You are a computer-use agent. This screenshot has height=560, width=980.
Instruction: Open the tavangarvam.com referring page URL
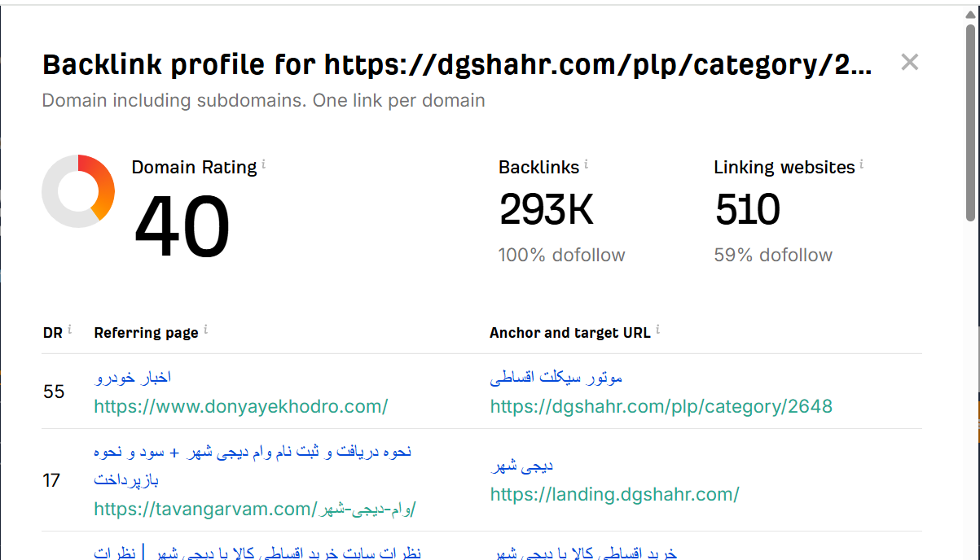[254, 510]
